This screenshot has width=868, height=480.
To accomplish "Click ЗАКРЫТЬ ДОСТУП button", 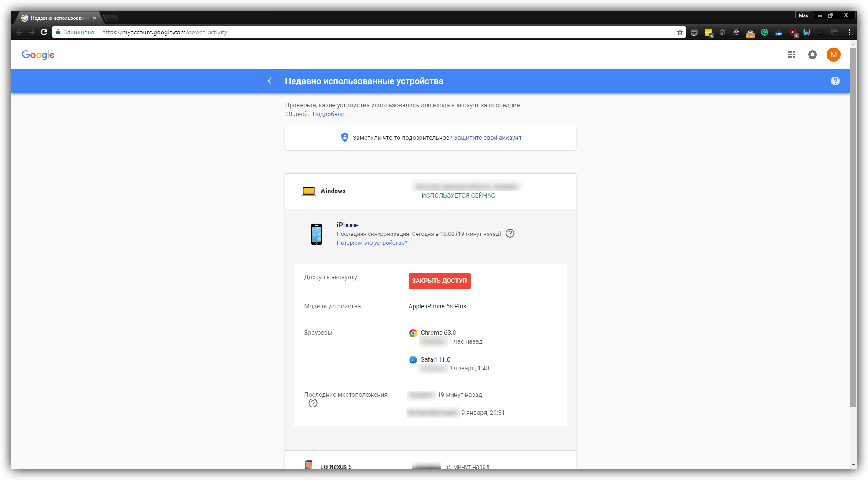I will 439,281.
